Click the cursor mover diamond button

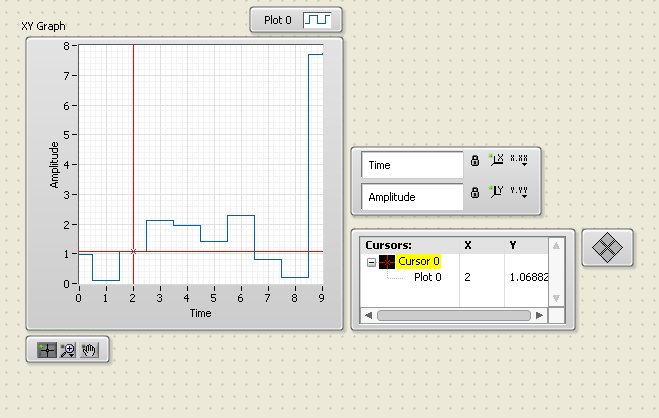tap(607, 247)
